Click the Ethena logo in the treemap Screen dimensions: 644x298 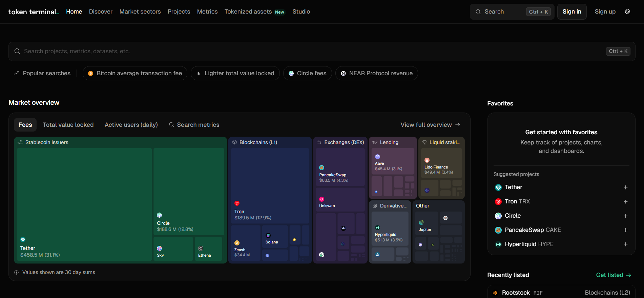point(201,248)
